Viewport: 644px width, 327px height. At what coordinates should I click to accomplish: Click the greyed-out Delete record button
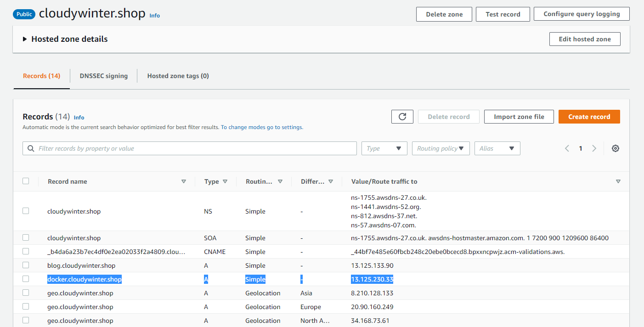pos(449,117)
